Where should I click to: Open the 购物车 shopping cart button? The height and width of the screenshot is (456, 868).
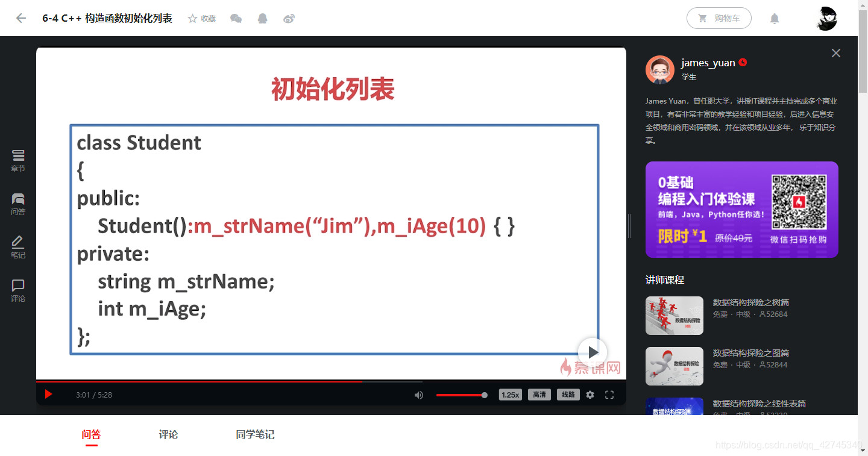tap(719, 18)
